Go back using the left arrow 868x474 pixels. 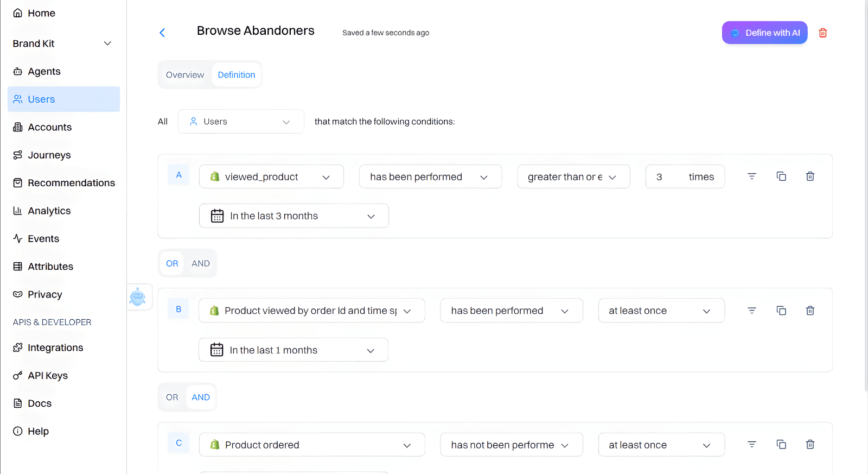coord(162,33)
